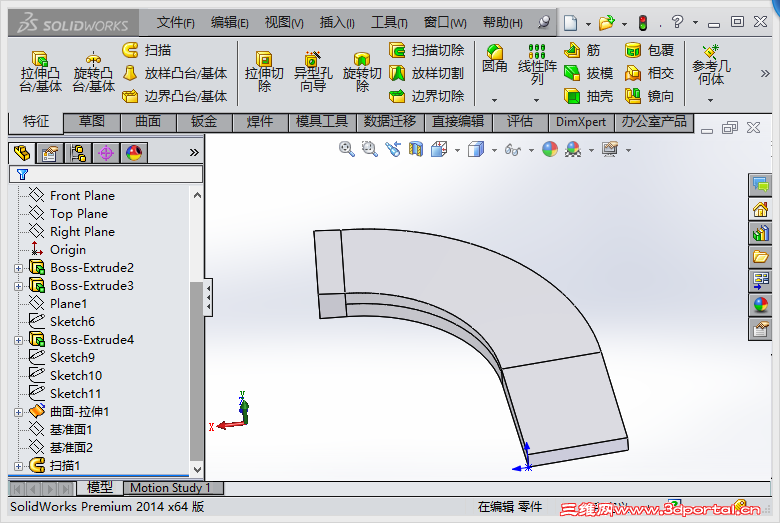The height and width of the screenshot is (523, 780).
Task: Click the Previous View tool
Action: coord(393,149)
